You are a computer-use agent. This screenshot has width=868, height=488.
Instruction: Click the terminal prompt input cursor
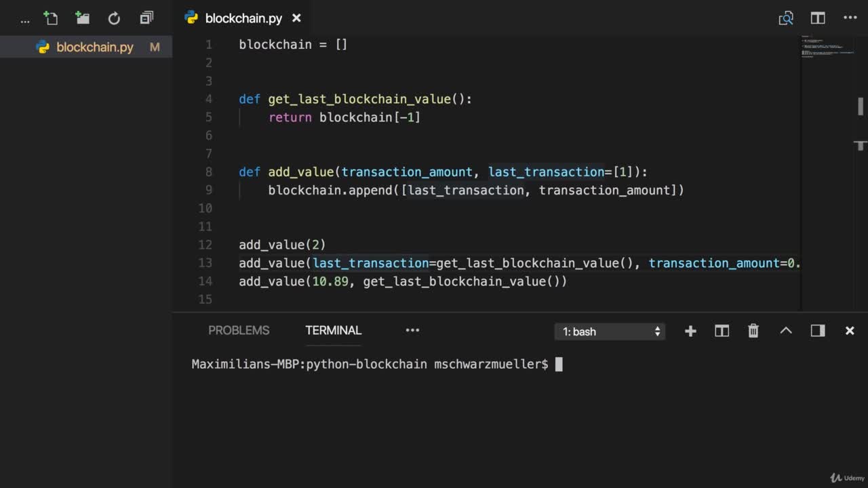[559, 365]
